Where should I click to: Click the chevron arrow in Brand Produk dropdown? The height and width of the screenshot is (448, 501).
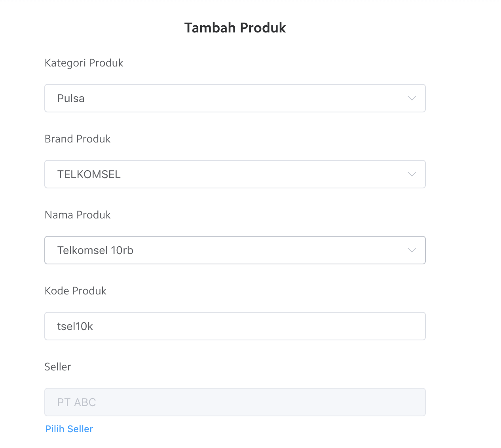[412, 174]
